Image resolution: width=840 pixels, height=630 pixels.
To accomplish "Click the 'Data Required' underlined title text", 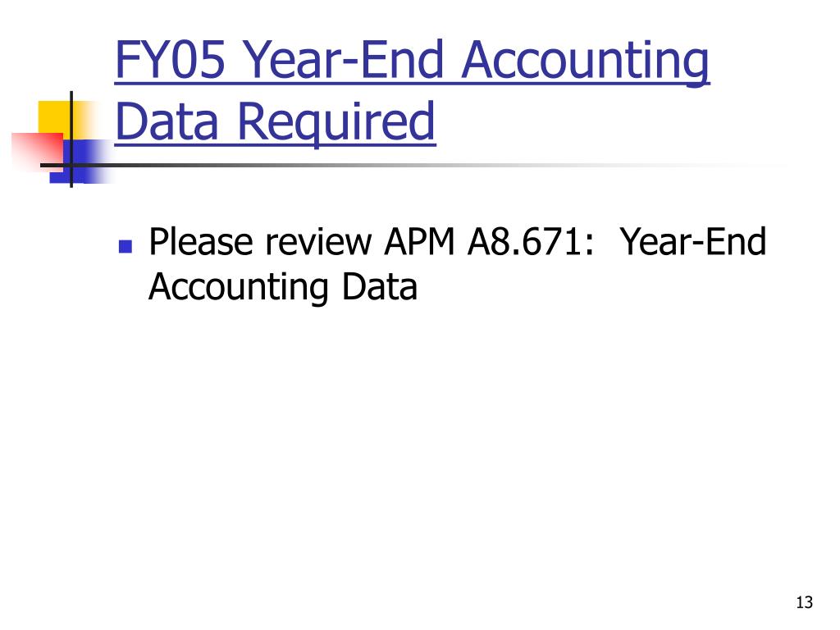I will [276, 122].
